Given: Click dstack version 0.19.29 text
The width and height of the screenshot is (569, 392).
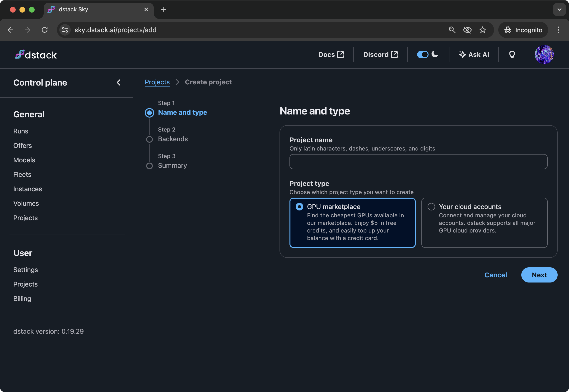Looking at the screenshot, I should 48,332.
